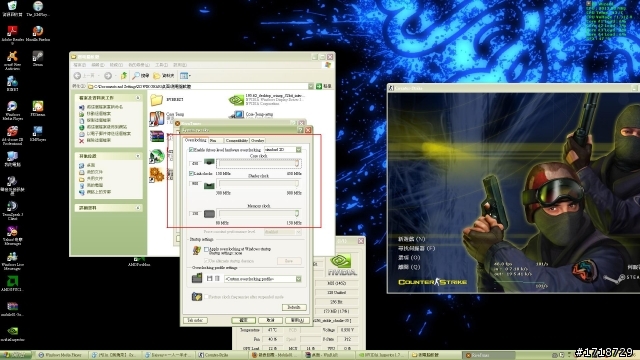Collapse the Other Places panel

coord(138,156)
